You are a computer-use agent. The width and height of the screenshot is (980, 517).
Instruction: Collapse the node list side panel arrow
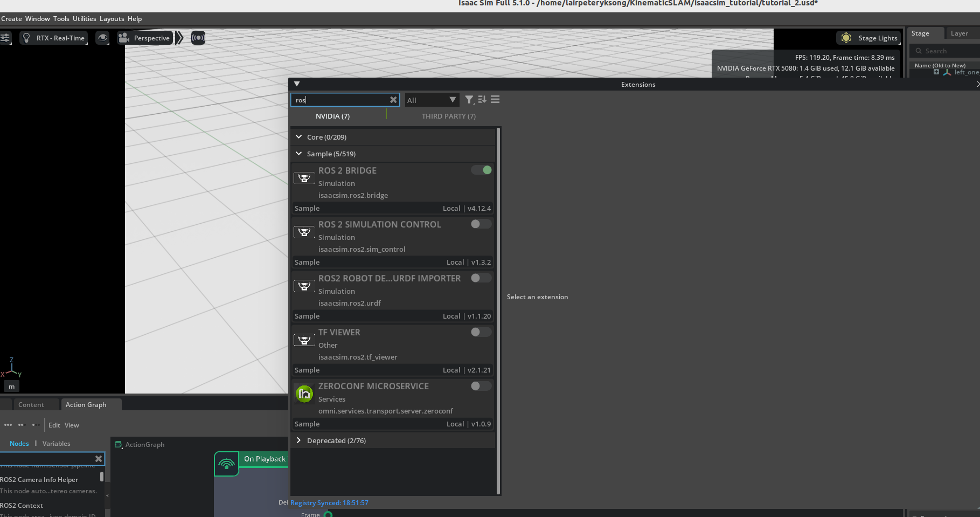click(107, 495)
